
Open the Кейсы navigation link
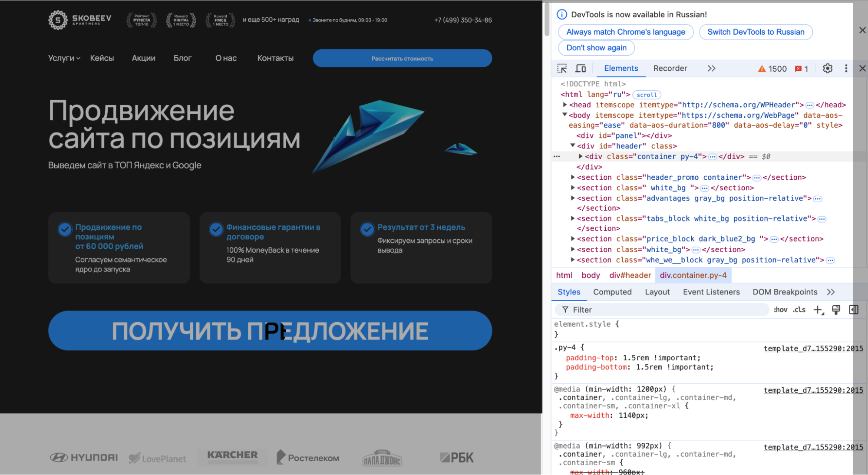(x=102, y=58)
